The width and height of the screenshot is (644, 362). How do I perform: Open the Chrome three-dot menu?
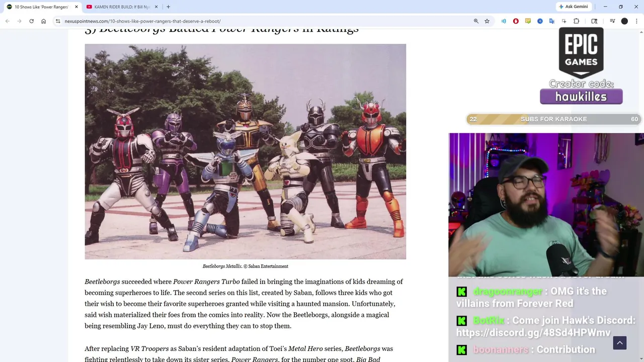(636, 21)
